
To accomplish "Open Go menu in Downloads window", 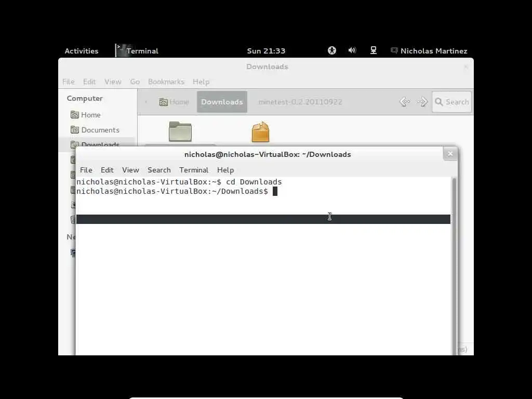I will (x=135, y=82).
